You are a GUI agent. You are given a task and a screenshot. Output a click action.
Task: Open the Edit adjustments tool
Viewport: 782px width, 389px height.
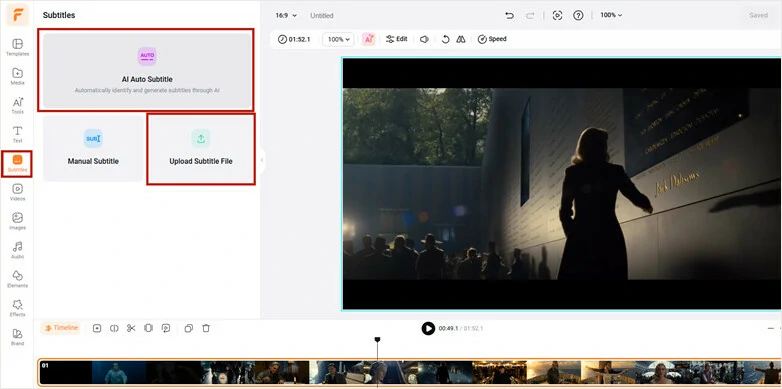[x=396, y=39]
